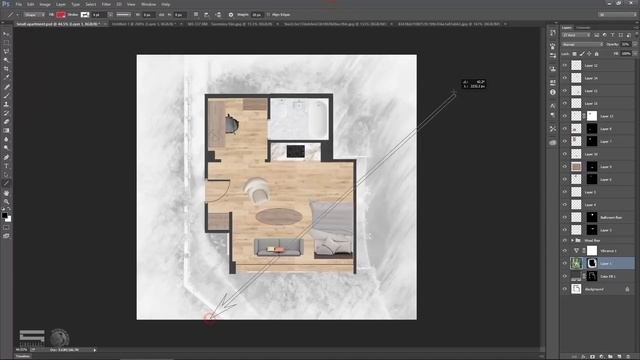
Task: Lock image pixels in Layers panel
Action: [582, 53]
